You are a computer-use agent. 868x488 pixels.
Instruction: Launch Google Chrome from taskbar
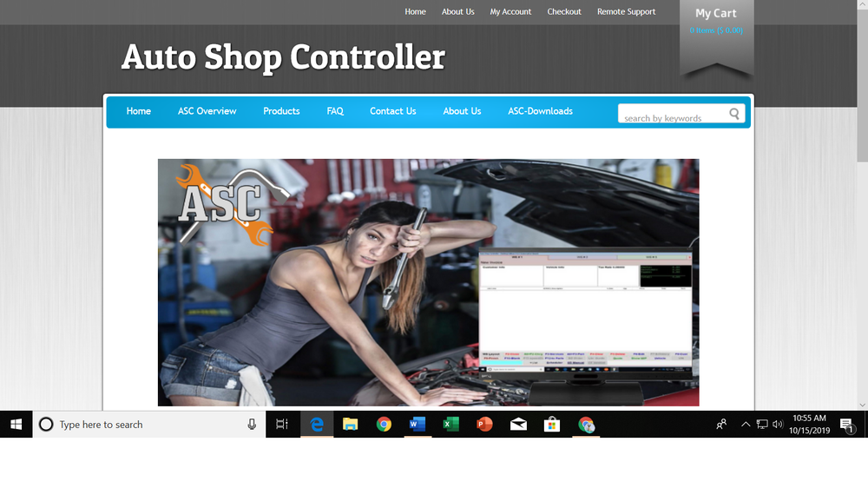tap(384, 425)
